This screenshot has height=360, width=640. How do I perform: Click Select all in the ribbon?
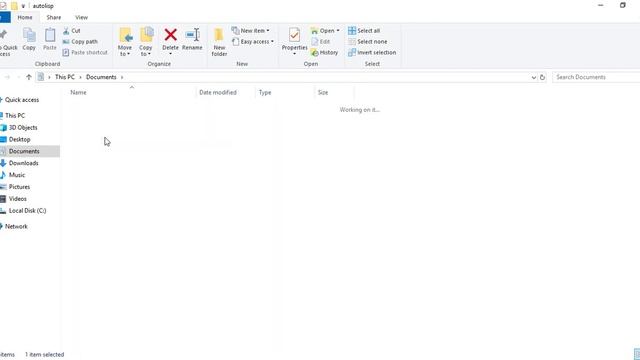pyautogui.click(x=364, y=31)
